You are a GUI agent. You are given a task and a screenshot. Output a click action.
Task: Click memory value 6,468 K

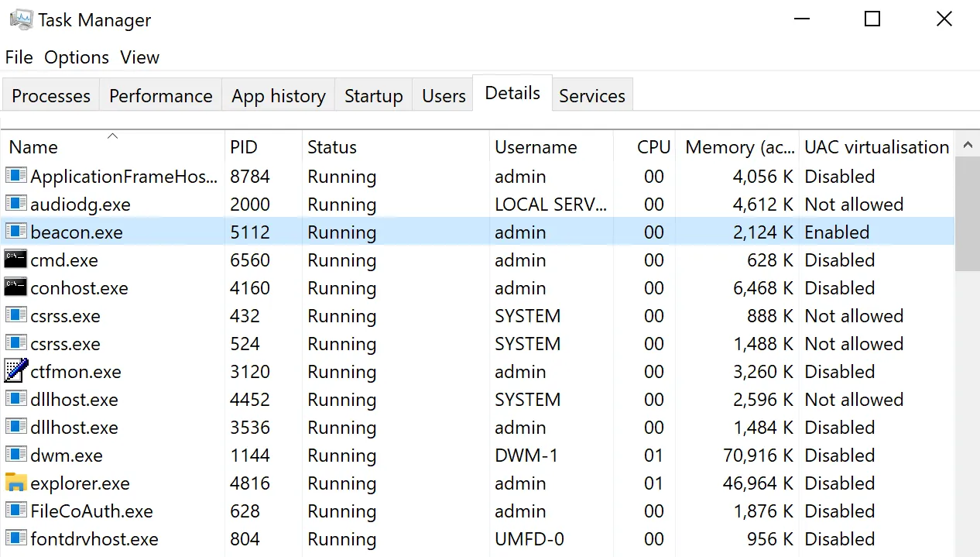(x=763, y=287)
